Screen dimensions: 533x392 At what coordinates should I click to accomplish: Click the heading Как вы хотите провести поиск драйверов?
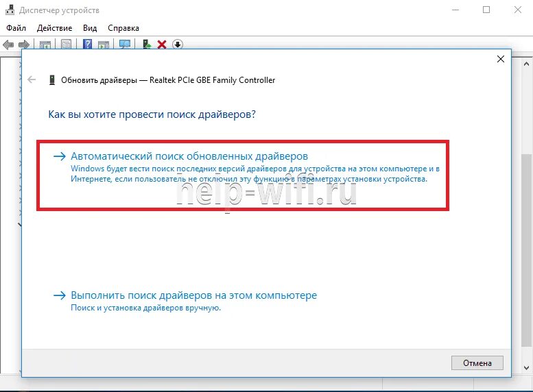(x=152, y=114)
